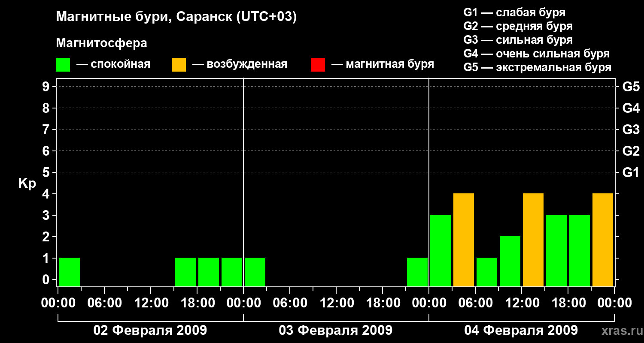Click the 'G1' label on right axis

click(631, 172)
